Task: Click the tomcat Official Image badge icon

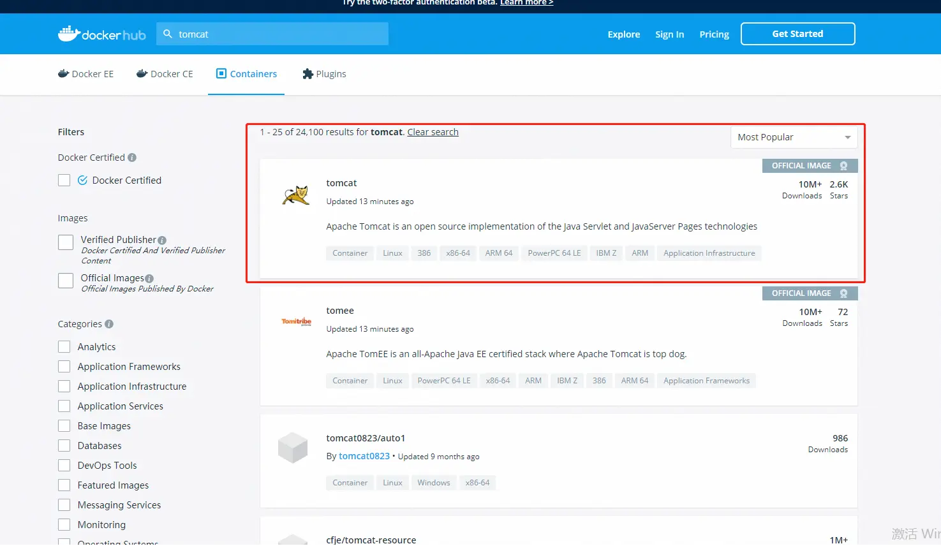Action: (x=843, y=166)
